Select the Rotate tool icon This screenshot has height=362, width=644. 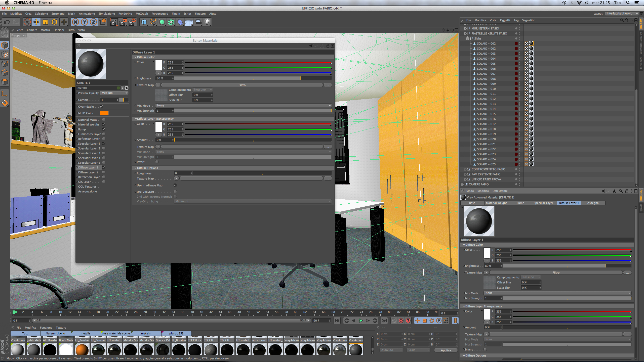54,22
